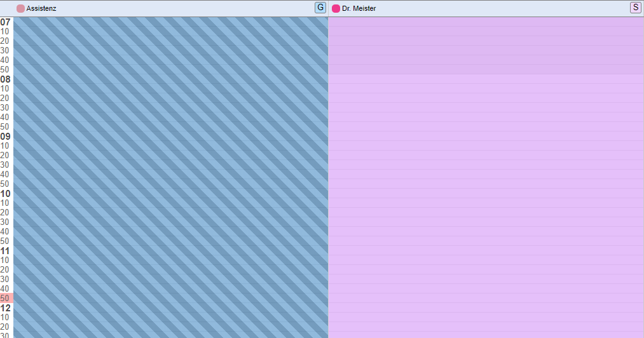The height and width of the screenshot is (338, 644).
Task: Click the 09:00 slot in Dr. Meister column
Action: point(486,137)
